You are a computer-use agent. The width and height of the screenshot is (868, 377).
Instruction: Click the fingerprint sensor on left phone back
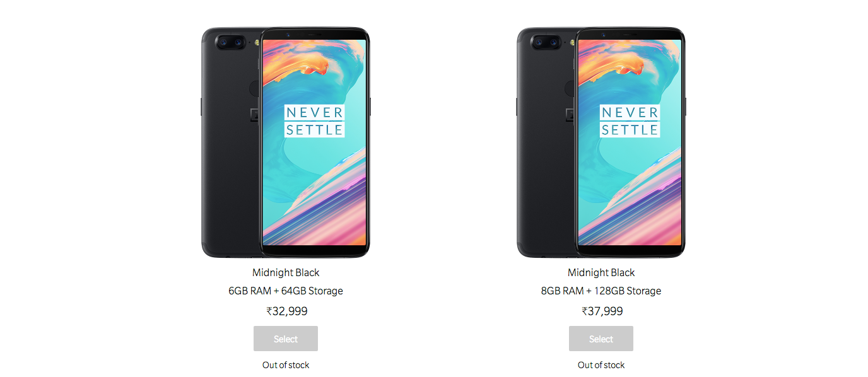(x=254, y=88)
